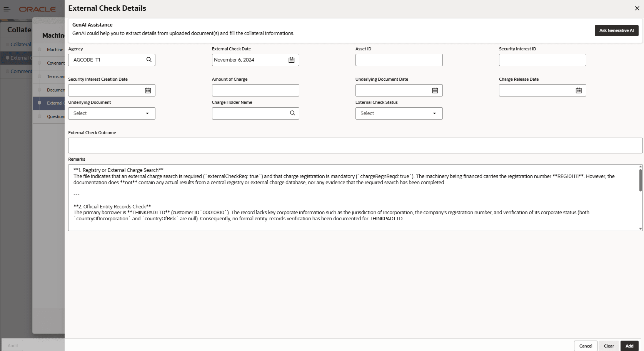Click the Amount of Charge field

point(255,90)
